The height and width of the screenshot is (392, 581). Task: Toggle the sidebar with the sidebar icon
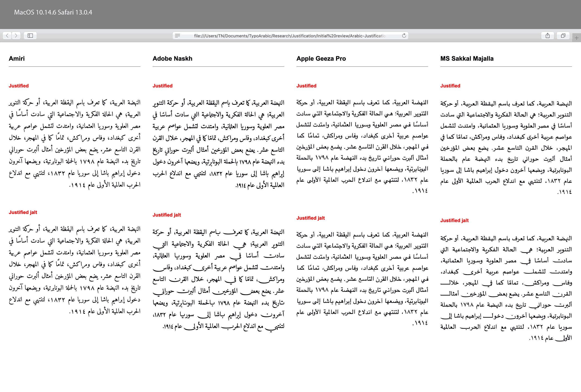click(x=30, y=35)
